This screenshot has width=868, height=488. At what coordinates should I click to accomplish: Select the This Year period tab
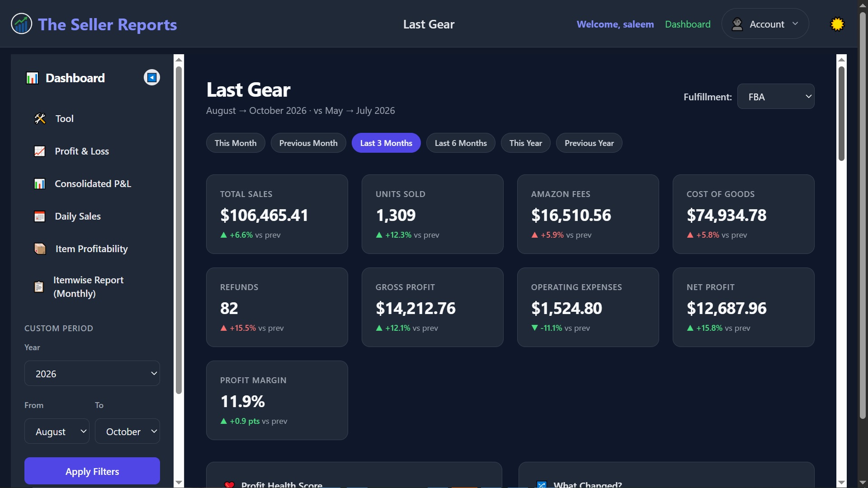(x=525, y=143)
